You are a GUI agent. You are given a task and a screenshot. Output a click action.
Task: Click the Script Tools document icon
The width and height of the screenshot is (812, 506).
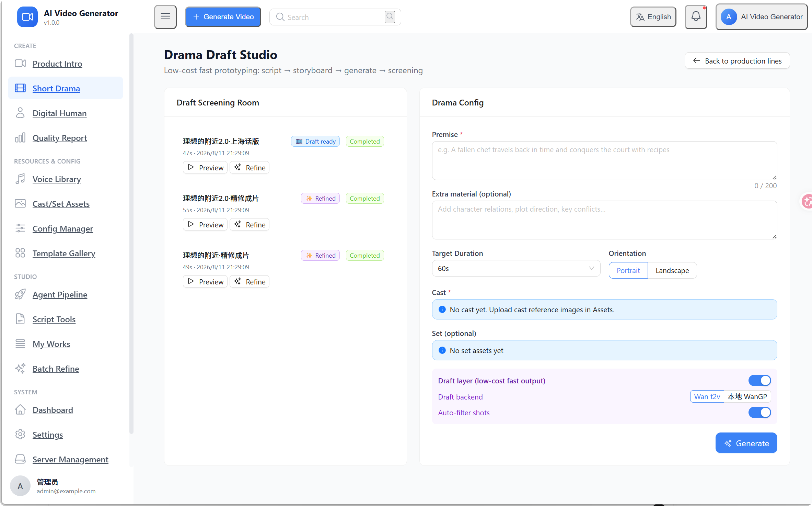coord(20,319)
